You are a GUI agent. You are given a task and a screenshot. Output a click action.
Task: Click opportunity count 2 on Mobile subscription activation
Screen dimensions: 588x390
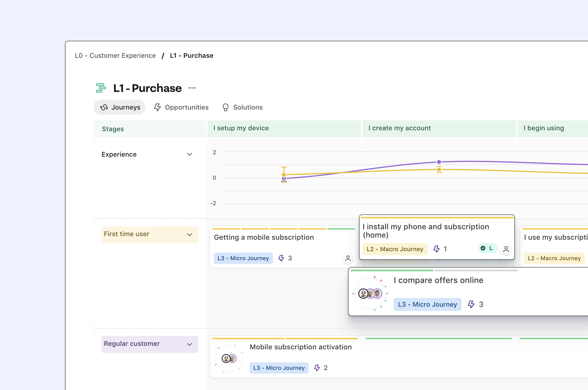(326, 368)
